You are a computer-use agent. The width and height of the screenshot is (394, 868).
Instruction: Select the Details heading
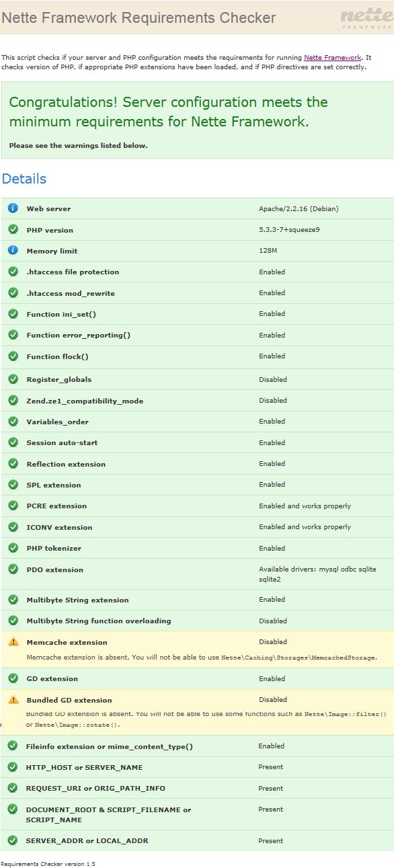click(x=24, y=179)
